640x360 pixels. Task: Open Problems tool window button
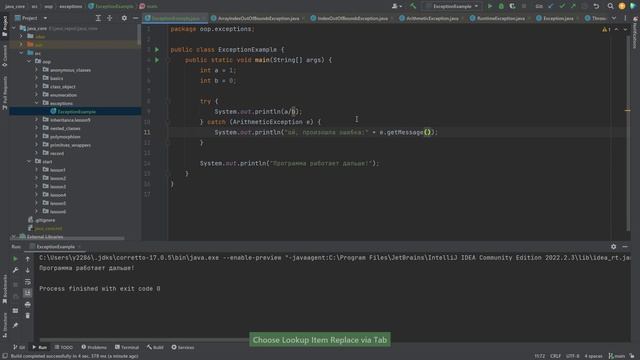click(x=94, y=347)
